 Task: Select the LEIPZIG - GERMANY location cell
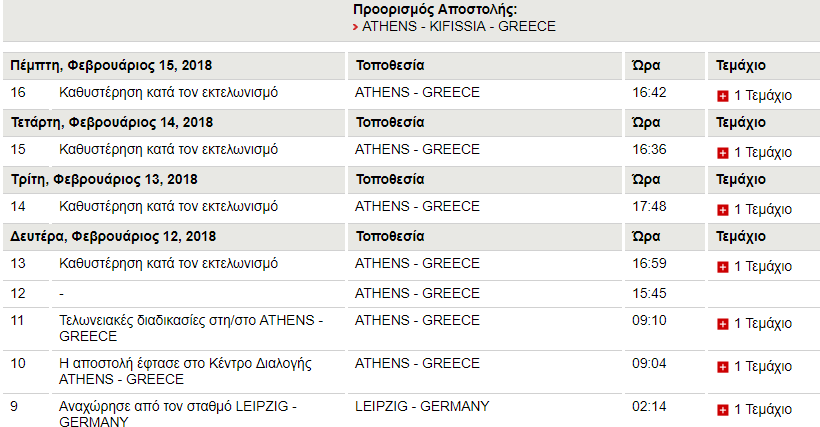click(422, 406)
